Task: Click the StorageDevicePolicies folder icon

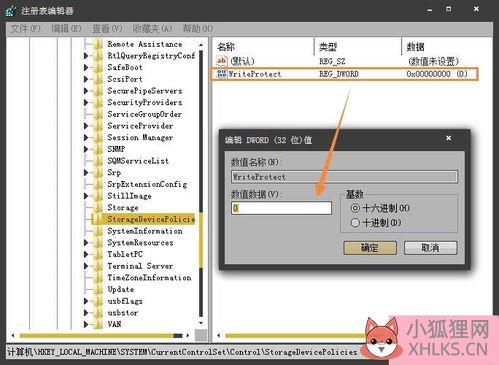Action: click(98, 219)
